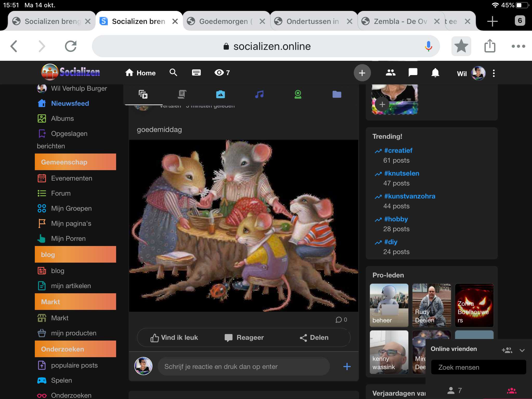Open the mice picnic post image

(x=244, y=225)
